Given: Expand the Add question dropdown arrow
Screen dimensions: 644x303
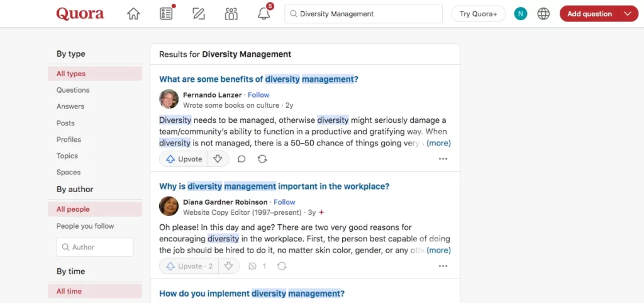Looking at the screenshot, I should tap(627, 14).
